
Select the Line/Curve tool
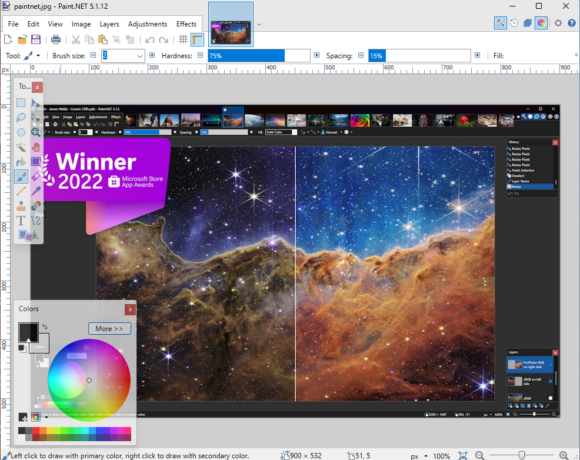[36, 221]
